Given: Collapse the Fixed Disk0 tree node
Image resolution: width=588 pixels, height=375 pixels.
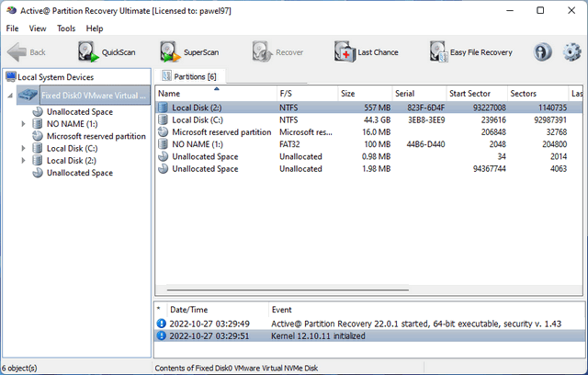Looking at the screenshot, I should 9,96.
